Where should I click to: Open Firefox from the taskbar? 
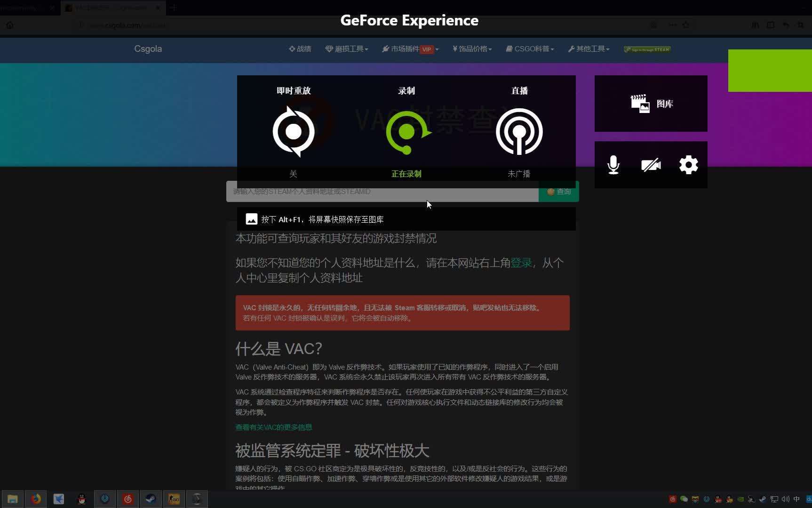(x=36, y=499)
